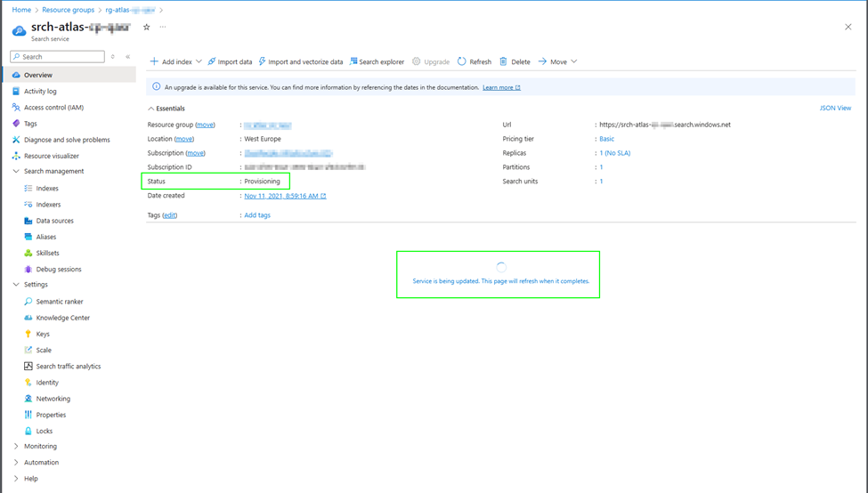Click the Keys key icon
868x493 pixels.
28,334
